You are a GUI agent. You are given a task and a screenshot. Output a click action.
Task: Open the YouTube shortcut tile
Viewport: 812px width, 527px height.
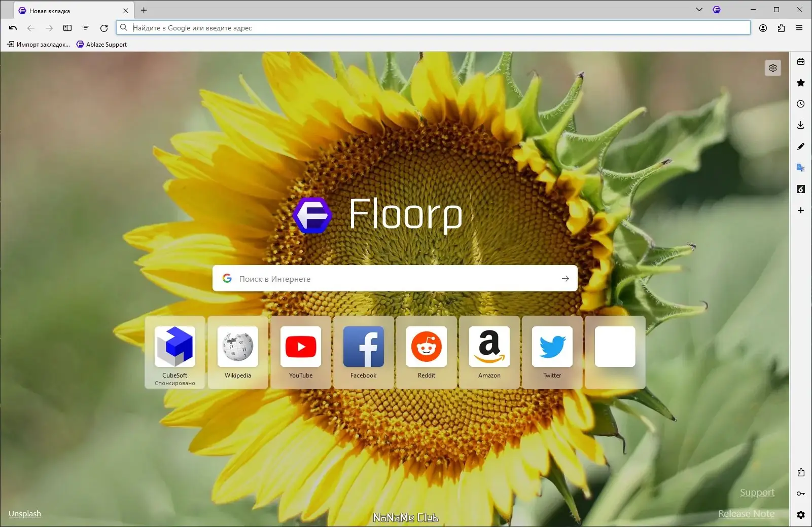pyautogui.click(x=301, y=352)
